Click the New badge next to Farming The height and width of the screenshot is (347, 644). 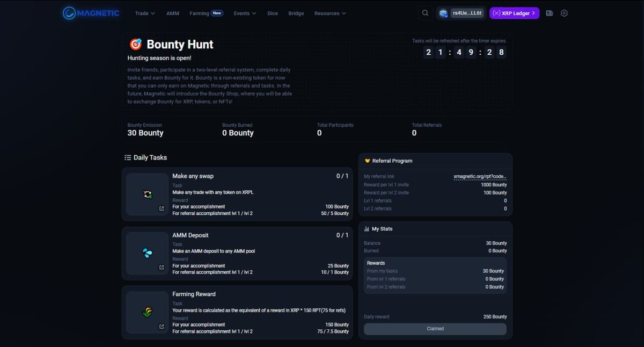(x=217, y=13)
